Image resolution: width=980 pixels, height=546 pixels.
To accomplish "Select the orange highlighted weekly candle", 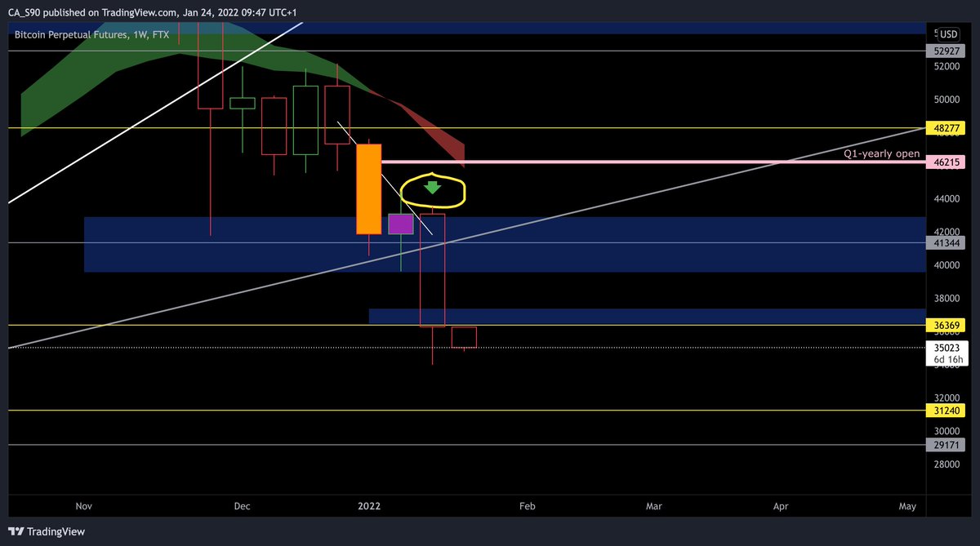I will click(x=369, y=189).
